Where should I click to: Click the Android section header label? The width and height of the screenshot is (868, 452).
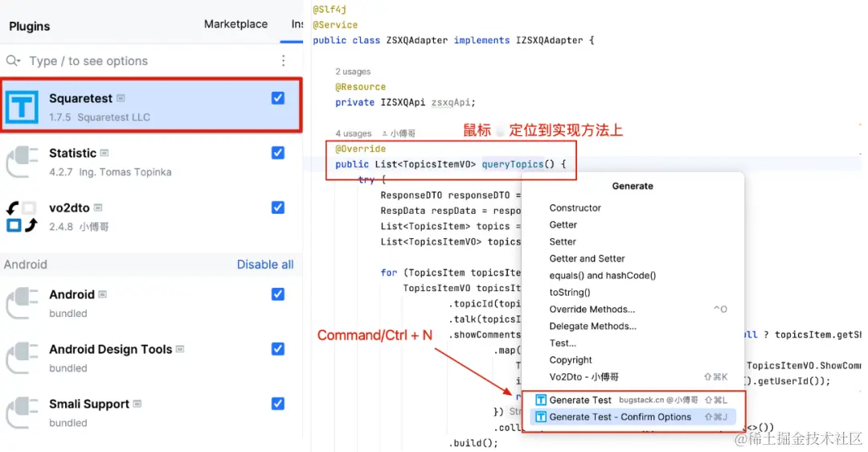(26, 265)
